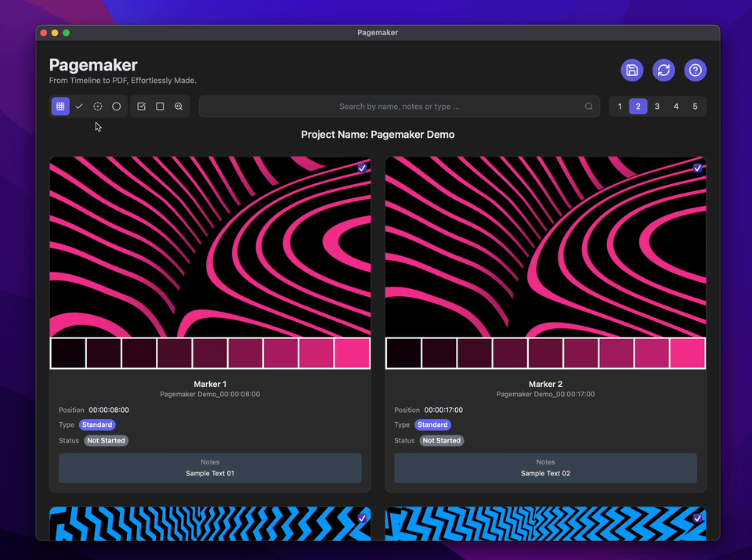Click 'Pagemaker Demo_00:00:17:00' subtitle text
The width and height of the screenshot is (752, 560).
[x=546, y=394]
